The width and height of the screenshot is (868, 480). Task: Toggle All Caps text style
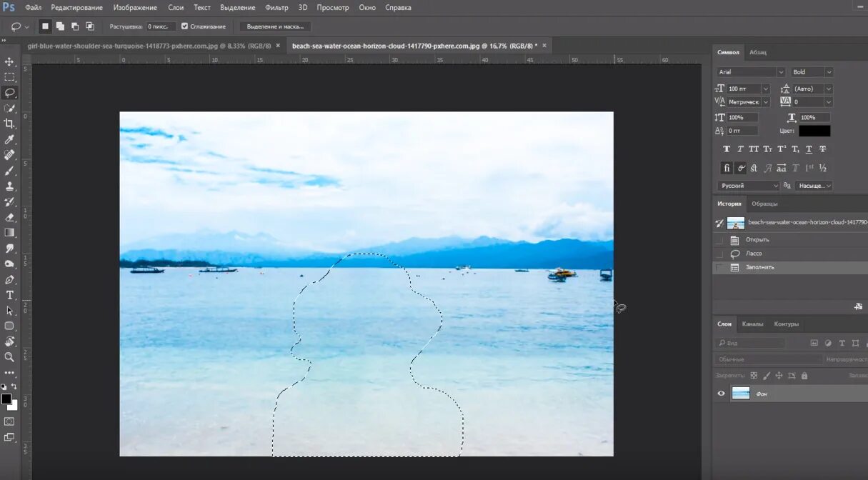tap(754, 149)
